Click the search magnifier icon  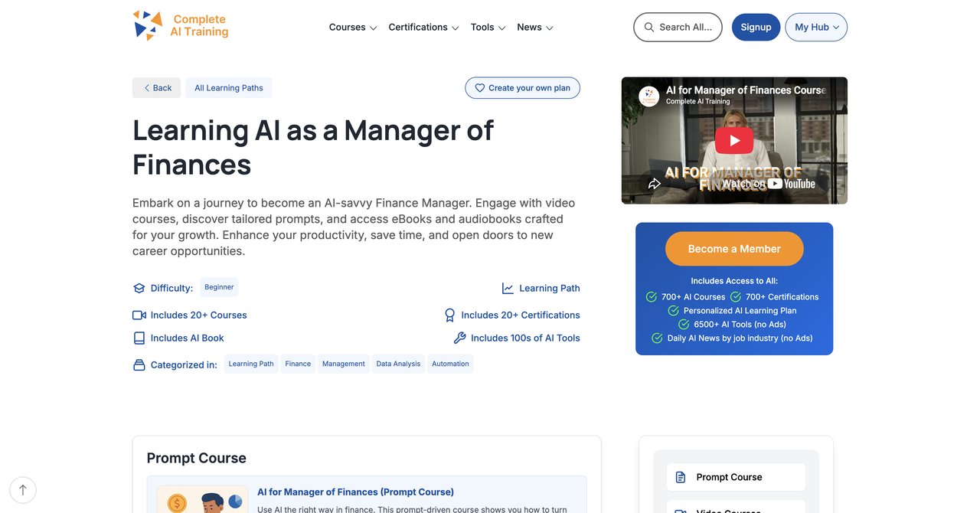[649, 27]
